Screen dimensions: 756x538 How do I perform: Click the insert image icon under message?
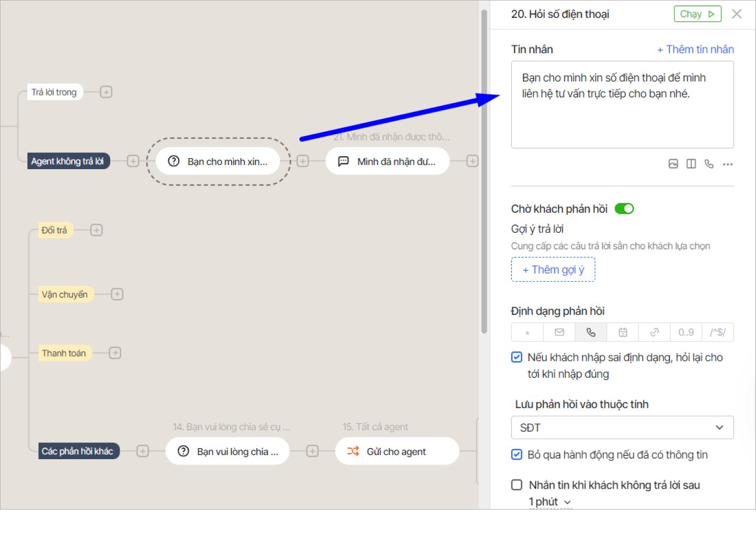click(x=673, y=164)
